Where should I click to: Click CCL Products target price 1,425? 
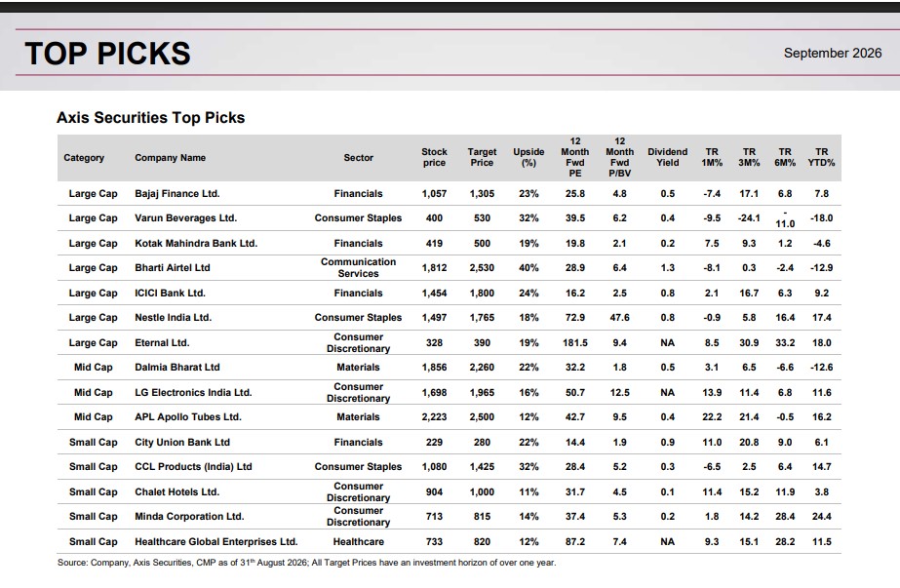[482, 467]
